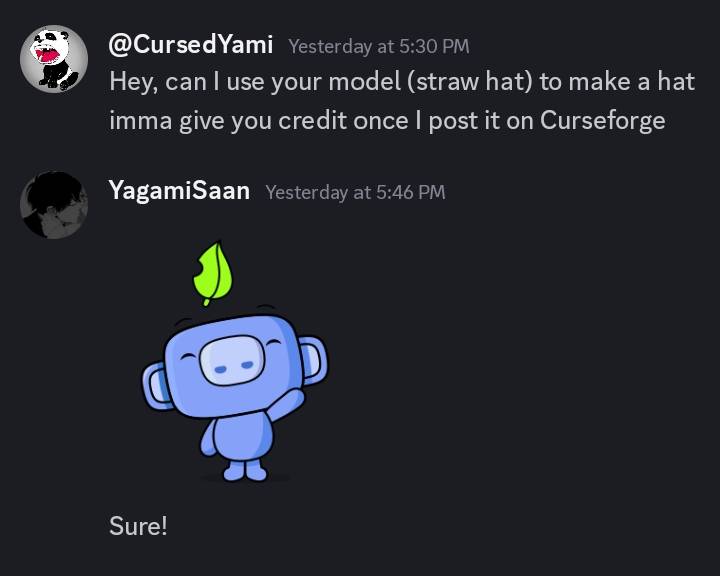Click the Wumpus sticker's light snout
The width and height of the screenshot is (720, 576).
[233, 360]
